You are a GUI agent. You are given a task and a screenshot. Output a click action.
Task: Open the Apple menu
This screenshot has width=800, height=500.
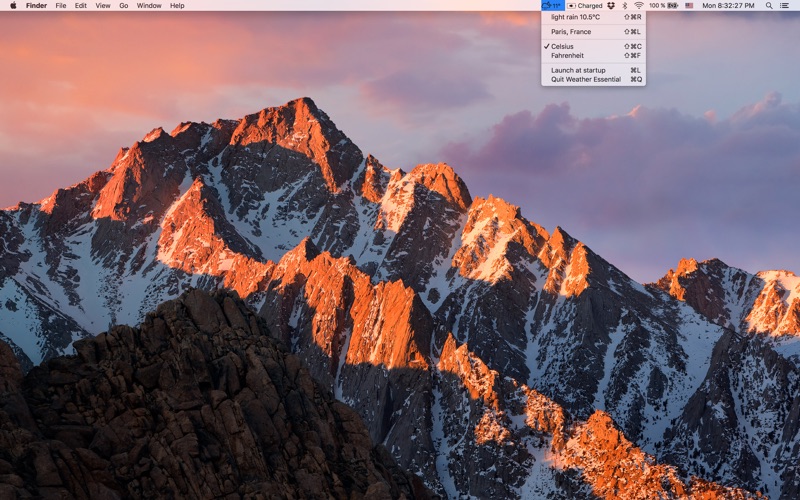[x=13, y=6]
